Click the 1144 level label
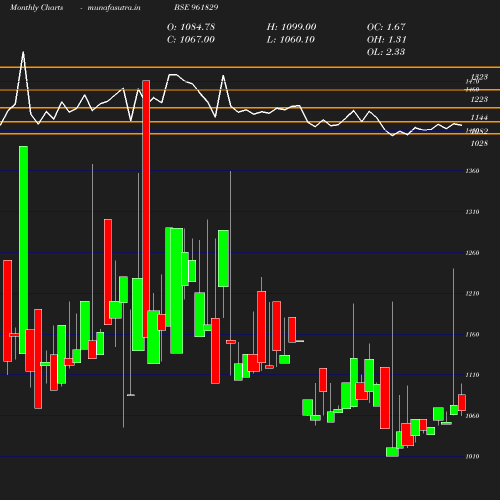This screenshot has height=500, width=500. tap(479, 117)
